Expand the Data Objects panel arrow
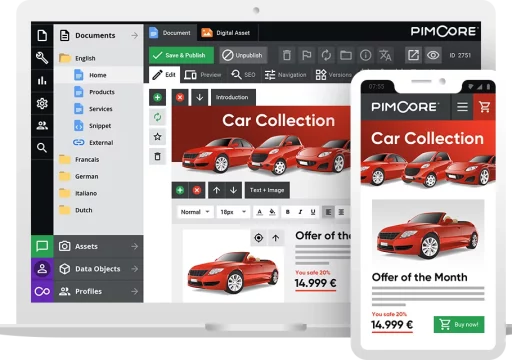The image size is (512, 360). pyautogui.click(x=134, y=269)
